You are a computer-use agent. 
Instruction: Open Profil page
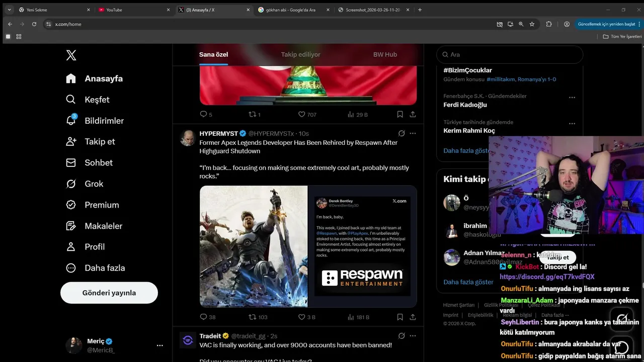86,247
